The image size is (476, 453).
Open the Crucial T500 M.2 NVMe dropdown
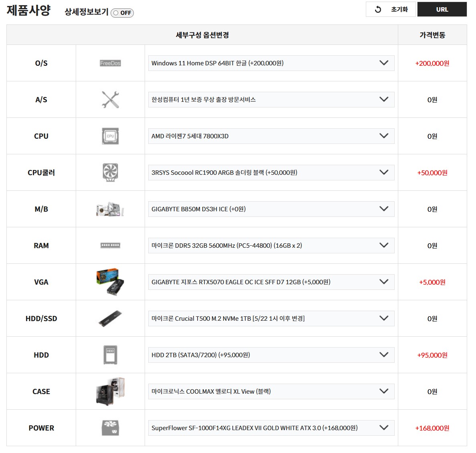coord(271,318)
